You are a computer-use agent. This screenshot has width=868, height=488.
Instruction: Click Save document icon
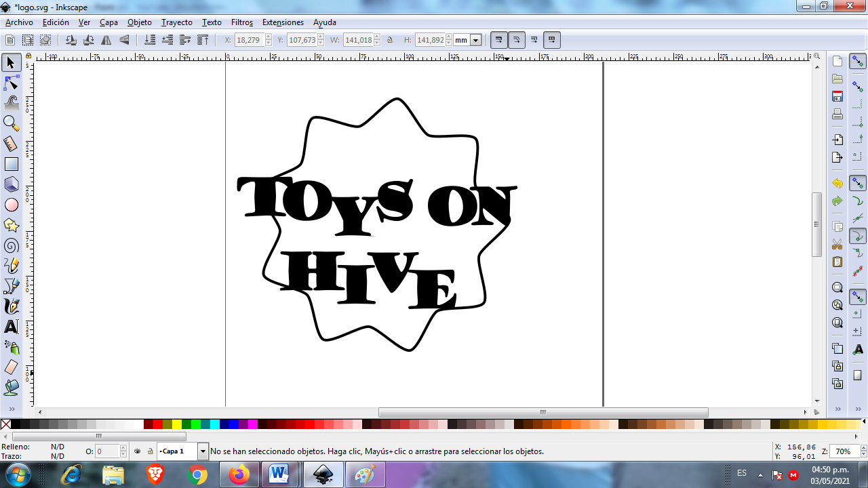coord(837,96)
